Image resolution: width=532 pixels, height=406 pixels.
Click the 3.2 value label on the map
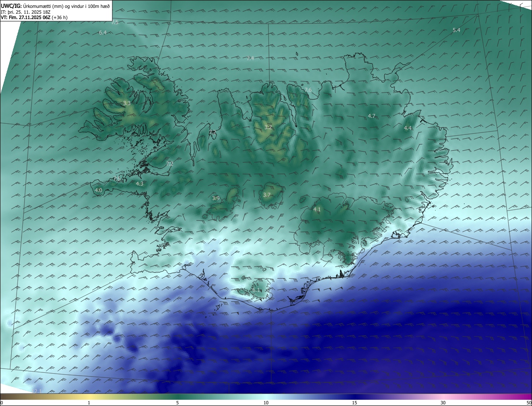coord(268,127)
